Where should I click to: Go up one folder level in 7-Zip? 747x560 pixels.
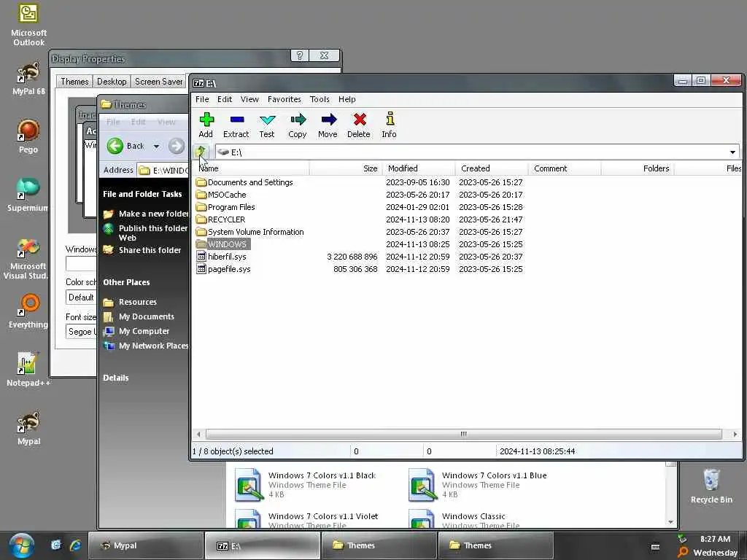(x=201, y=152)
